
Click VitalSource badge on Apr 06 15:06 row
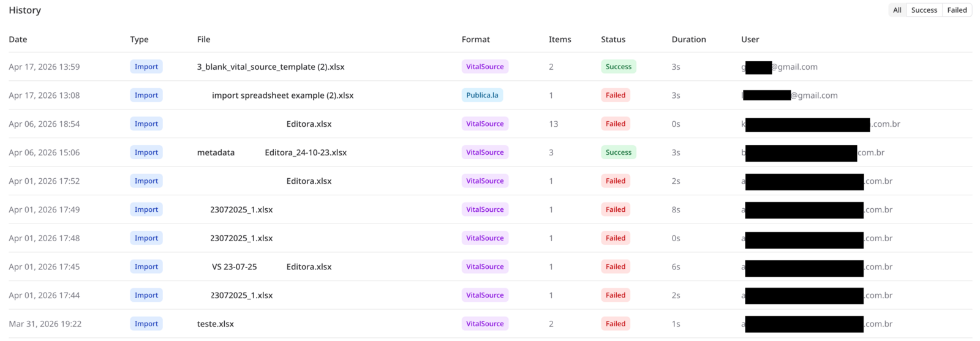tap(485, 152)
